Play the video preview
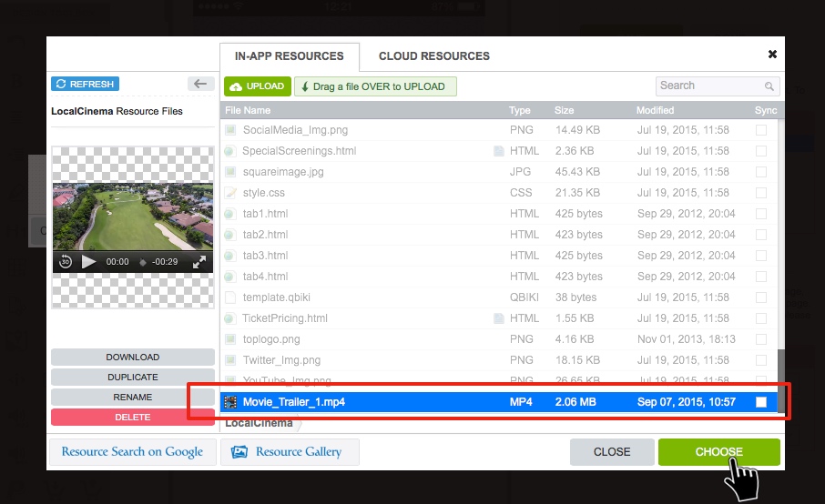Image resolution: width=825 pixels, height=504 pixels. [x=88, y=262]
